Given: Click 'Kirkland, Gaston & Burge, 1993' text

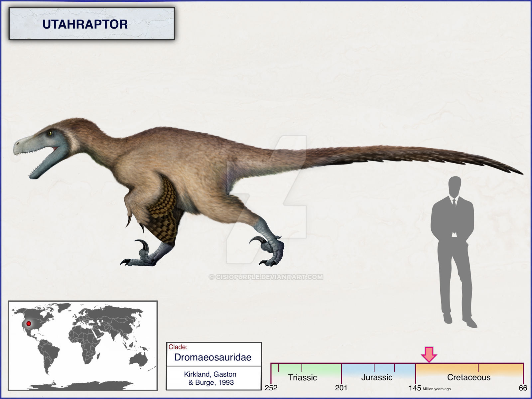Looking at the screenshot, I should (x=210, y=378).
